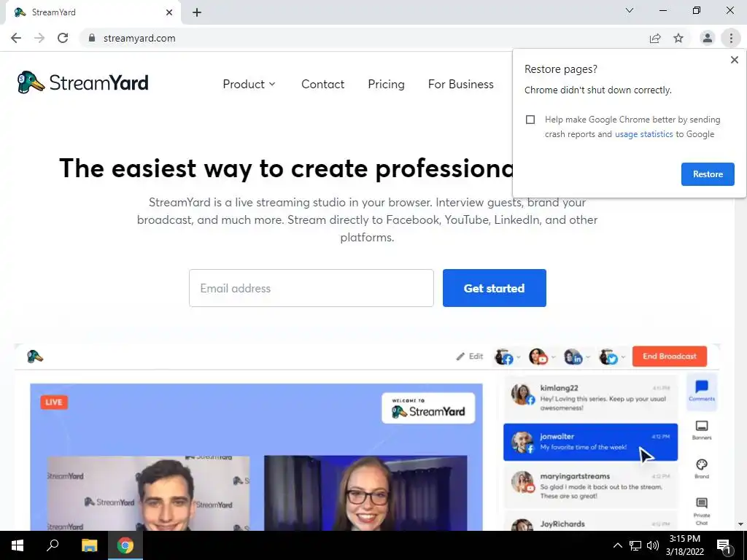This screenshot has width=747, height=560.
Task: Open the For Business page
Action: pos(461,85)
